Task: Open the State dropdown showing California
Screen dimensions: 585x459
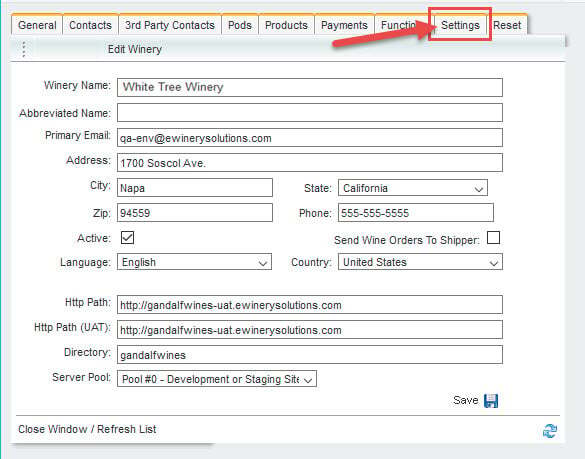Action: [x=413, y=188]
